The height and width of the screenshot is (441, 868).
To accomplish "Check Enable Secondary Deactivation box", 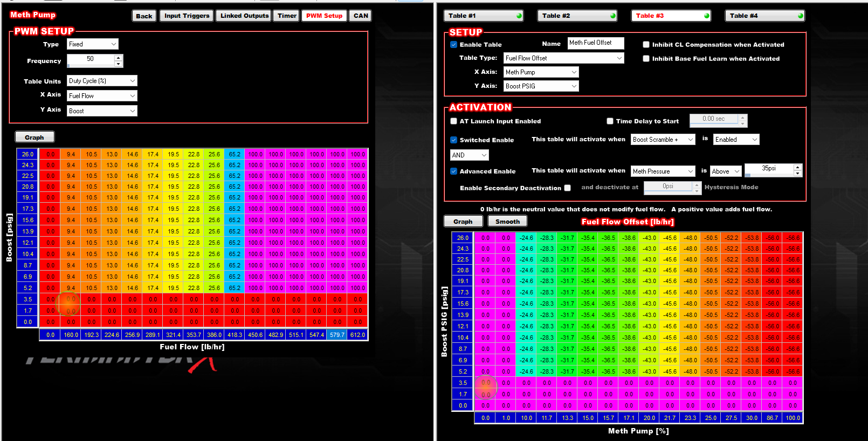I will (567, 188).
